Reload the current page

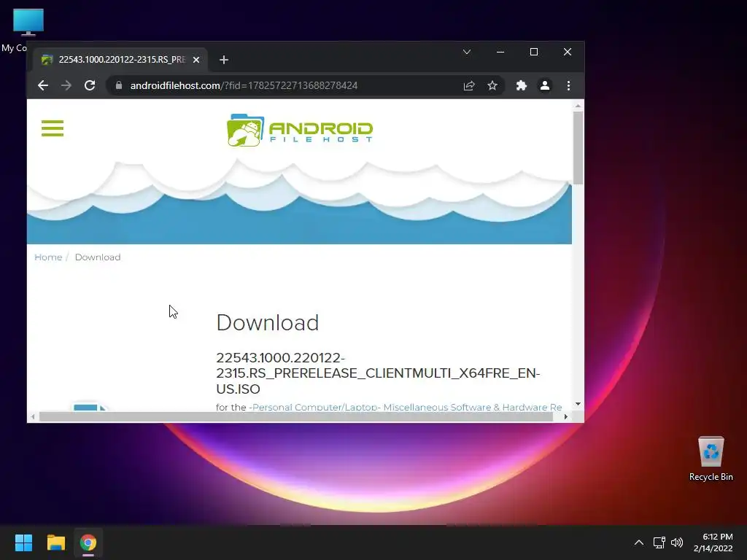point(90,86)
